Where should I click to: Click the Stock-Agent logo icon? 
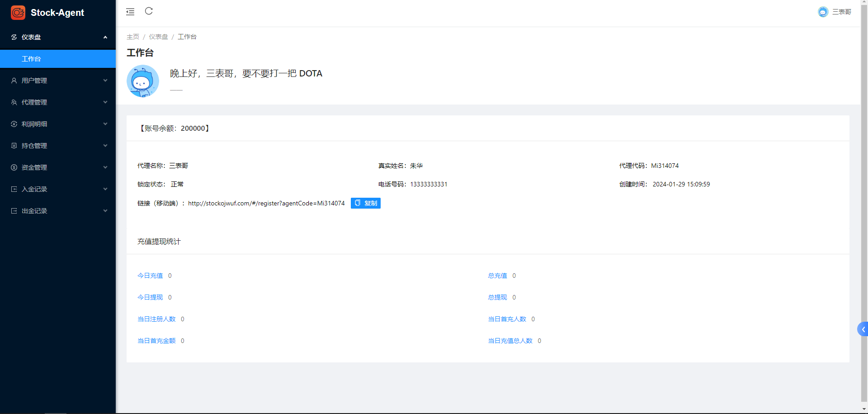click(x=18, y=13)
